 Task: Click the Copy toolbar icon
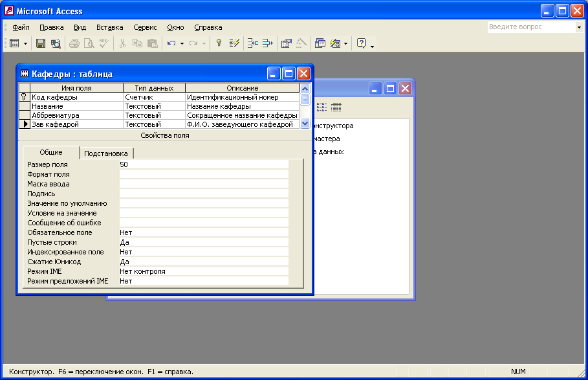137,43
